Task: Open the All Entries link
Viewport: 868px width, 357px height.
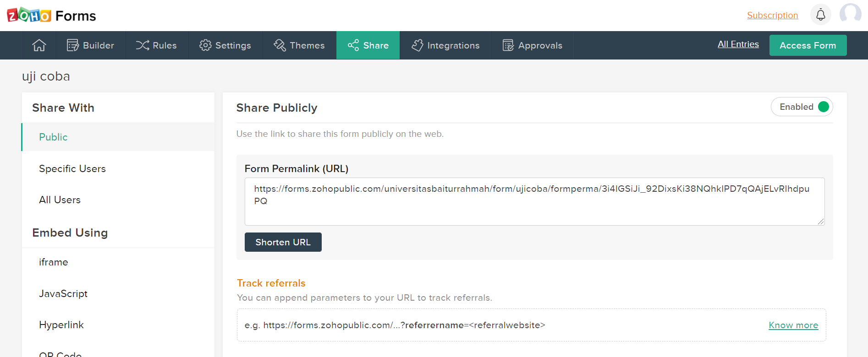Action: (x=738, y=44)
